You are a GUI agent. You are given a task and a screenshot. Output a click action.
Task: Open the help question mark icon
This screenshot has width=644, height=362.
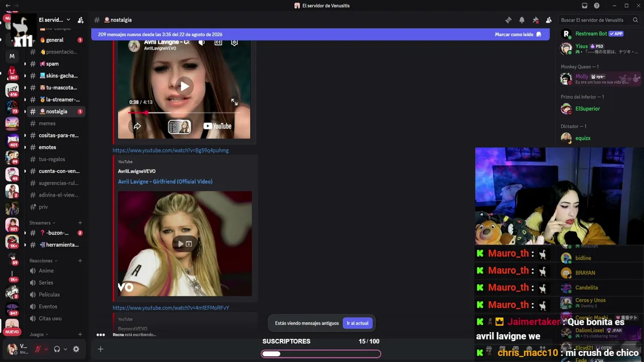tap(597, 6)
